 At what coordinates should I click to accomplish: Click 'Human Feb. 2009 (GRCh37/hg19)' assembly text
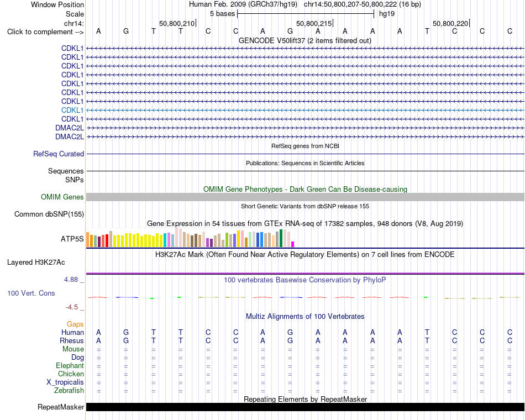(243, 4)
